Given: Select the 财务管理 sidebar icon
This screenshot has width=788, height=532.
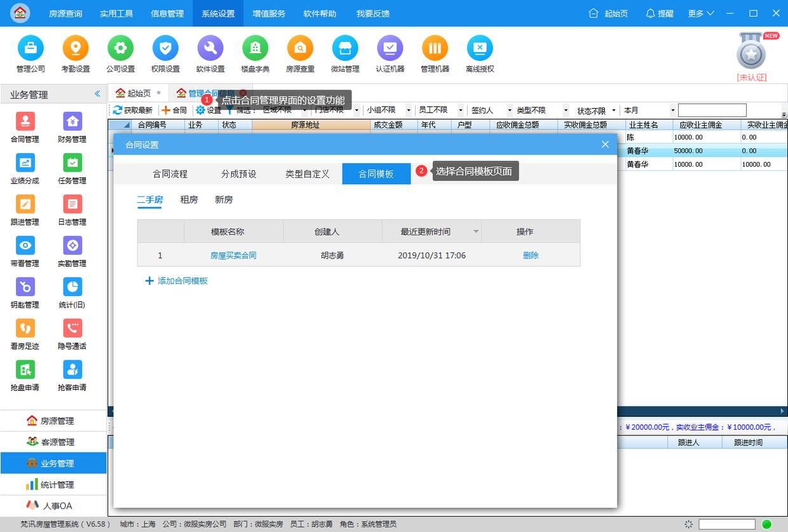Looking at the screenshot, I should [72, 126].
